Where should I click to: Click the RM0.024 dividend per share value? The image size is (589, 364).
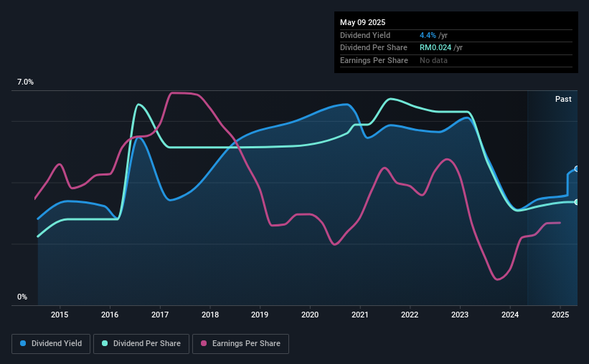(x=435, y=48)
